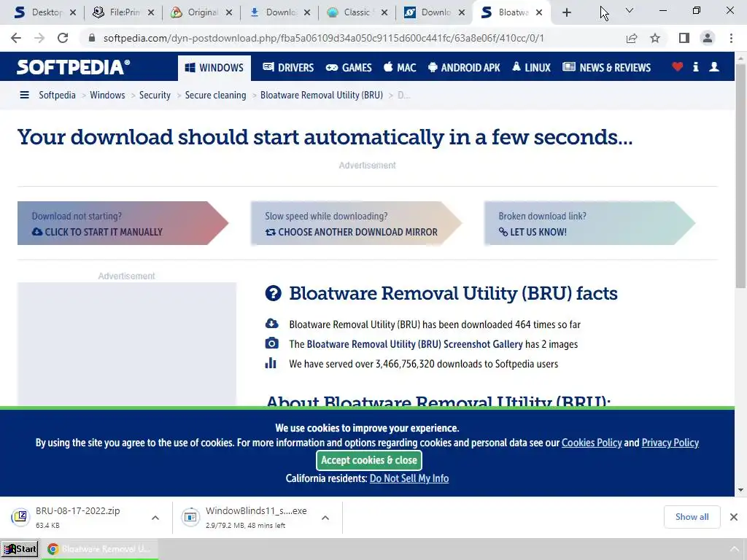Open the ANDROID APK section
This screenshot has width=747, height=560.
click(x=464, y=68)
